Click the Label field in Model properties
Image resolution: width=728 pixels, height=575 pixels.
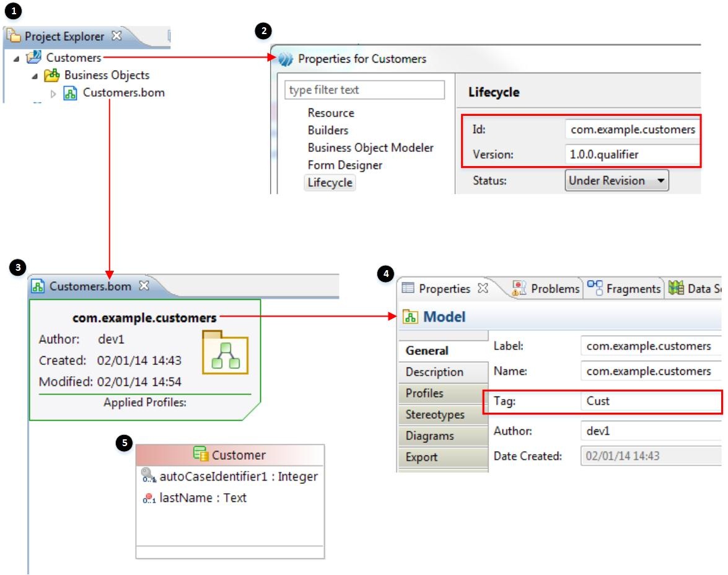pos(651,346)
